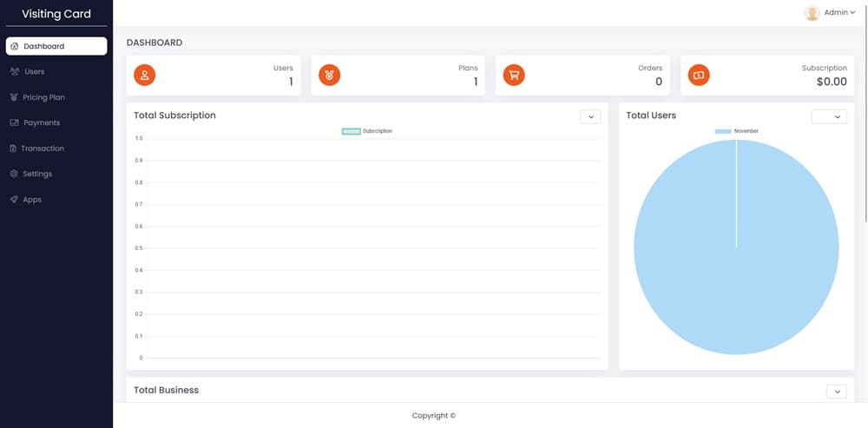Open the Transaction sidebar item
Screen dimensions: 868x428
click(x=43, y=148)
